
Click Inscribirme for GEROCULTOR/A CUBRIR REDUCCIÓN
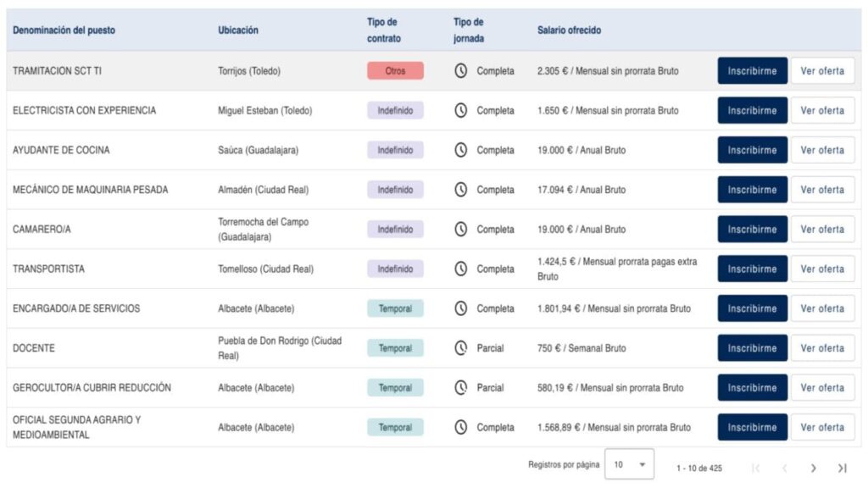coord(753,388)
